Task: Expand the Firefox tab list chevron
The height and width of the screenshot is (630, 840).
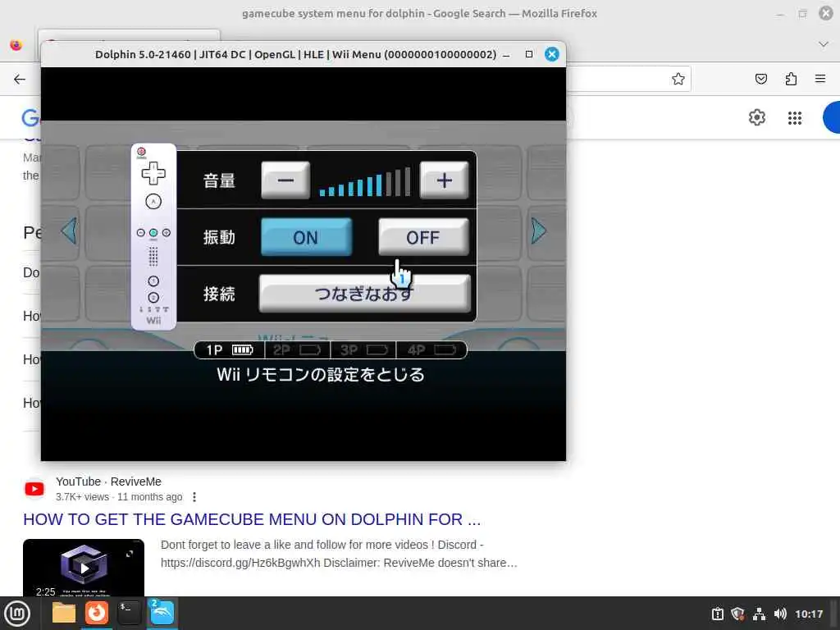Action: coord(824,44)
